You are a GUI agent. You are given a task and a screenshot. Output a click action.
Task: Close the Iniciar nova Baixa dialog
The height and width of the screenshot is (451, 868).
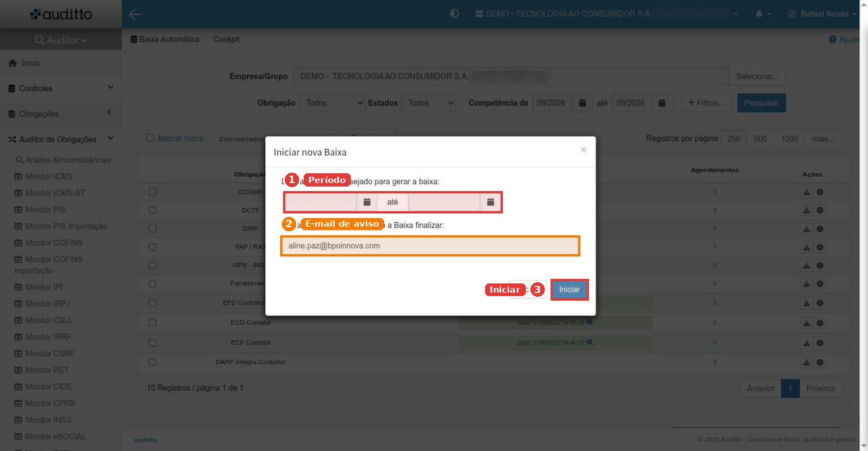click(583, 150)
